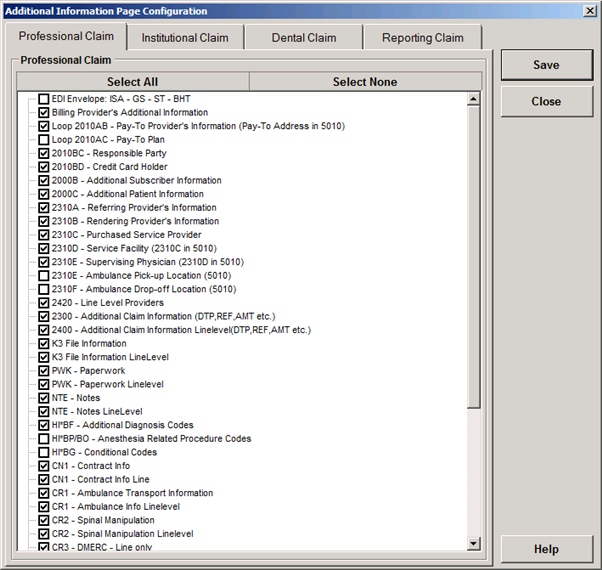Open Help for this dialog
This screenshot has height=570, width=602.
click(546, 549)
